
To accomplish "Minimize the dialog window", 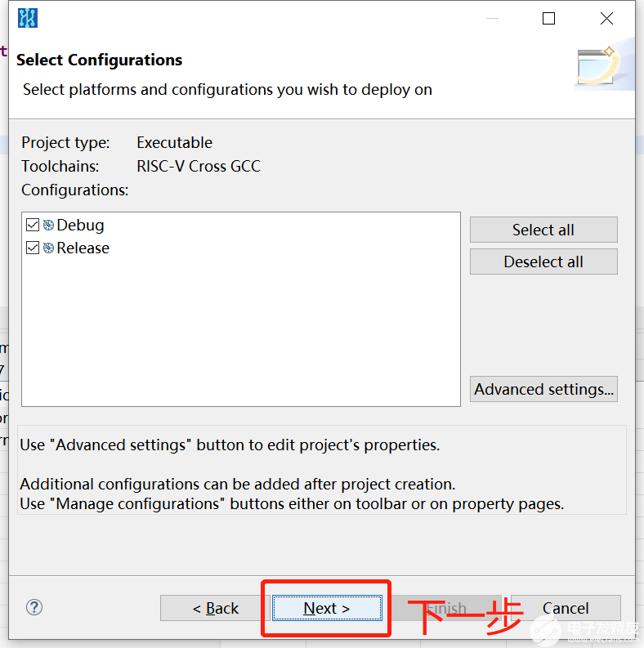I will (492, 18).
